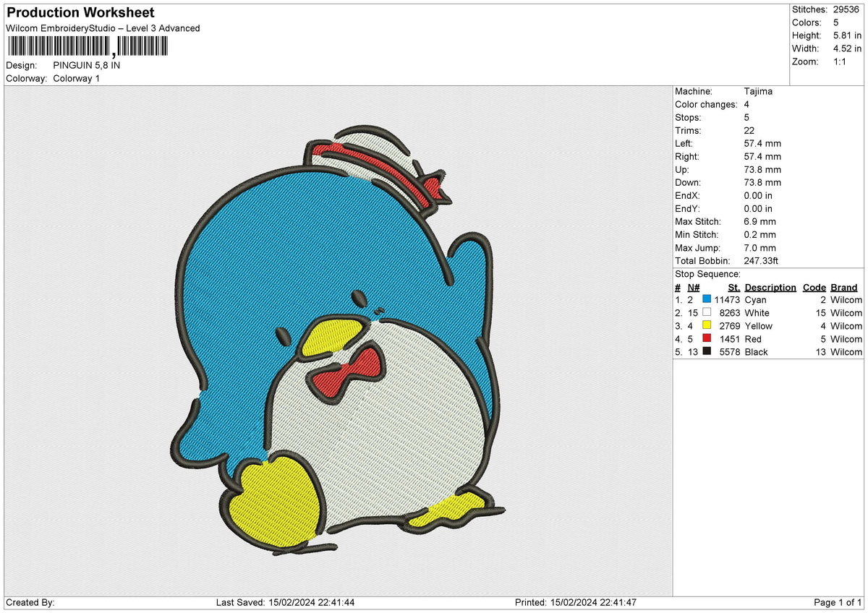
Task: Click the Min Stitch value '0.2 mm'
Action: pyautogui.click(x=759, y=234)
